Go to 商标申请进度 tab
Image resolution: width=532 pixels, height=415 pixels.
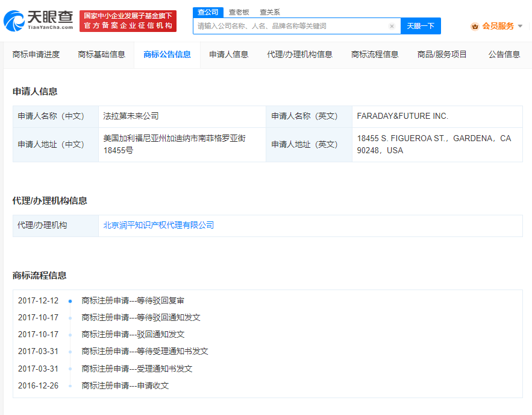(36, 54)
